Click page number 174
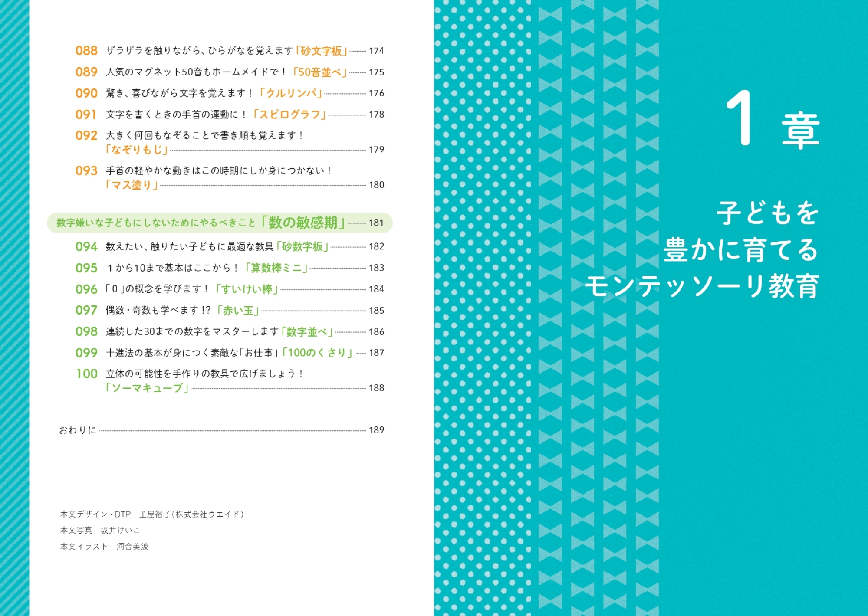868x616 pixels. coord(376,51)
